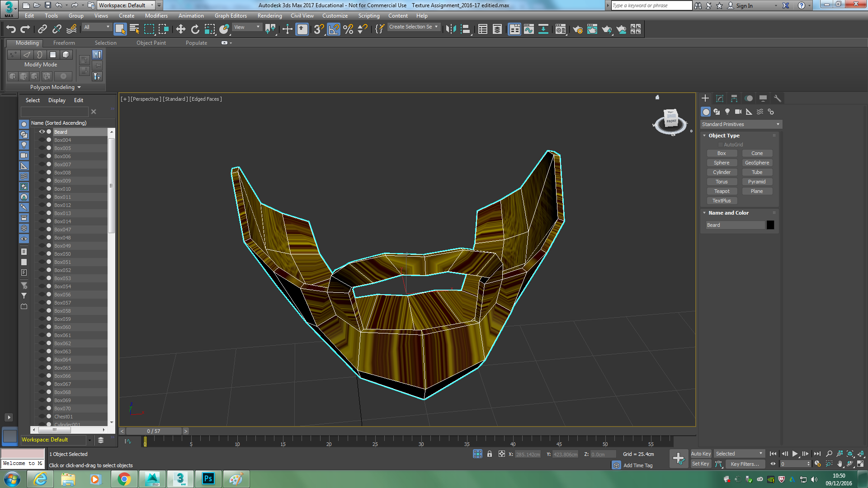Click the black object color swatch
This screenshot has height=488, width=868.
pos(770,225)
